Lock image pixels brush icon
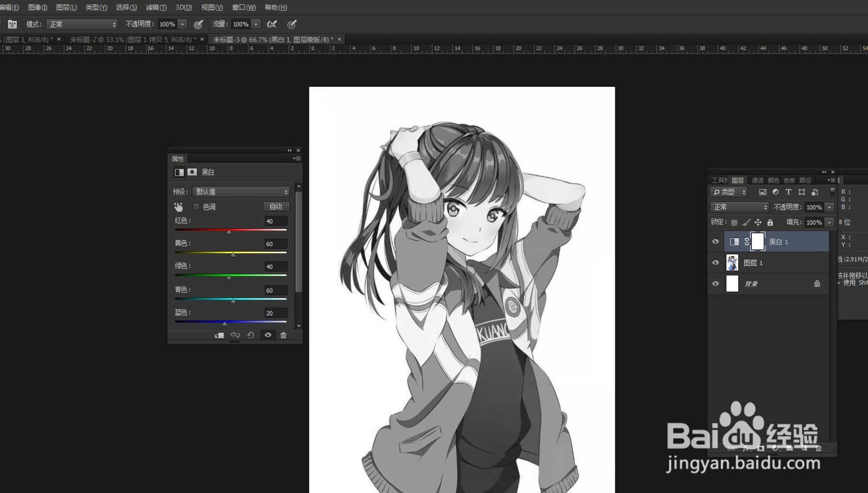The height and width of the screenshot is (493, 868). pyautogui.click(x=746, y=222)
